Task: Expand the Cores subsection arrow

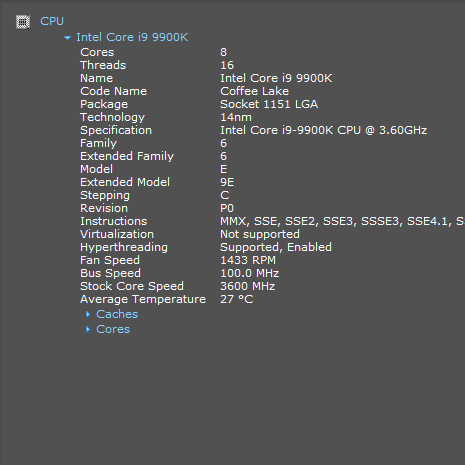Action: tap(88, 329)
